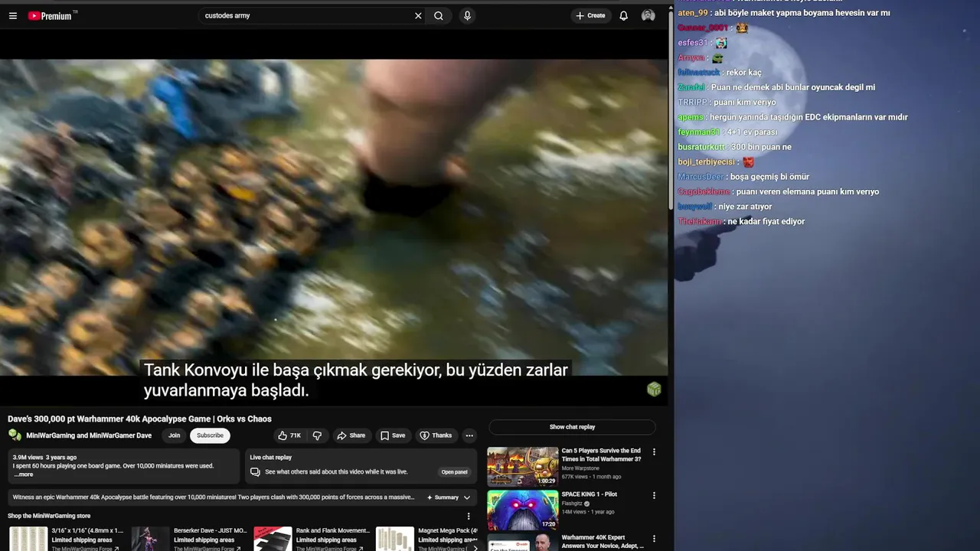Clear the 'custodes army' search text
Image resolution: width=980 pixels, height=551 pixels.
(x=418, y=15)
